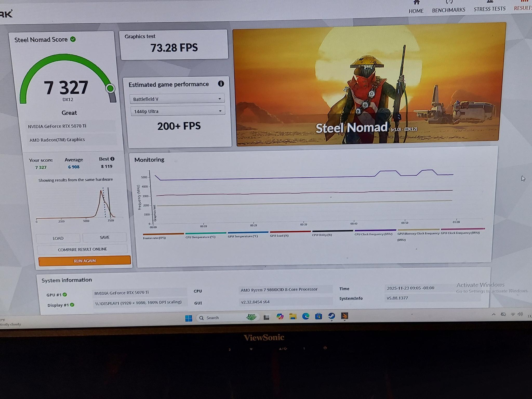Expand the Battlefield V game dropdown

[x=177, y=99]
